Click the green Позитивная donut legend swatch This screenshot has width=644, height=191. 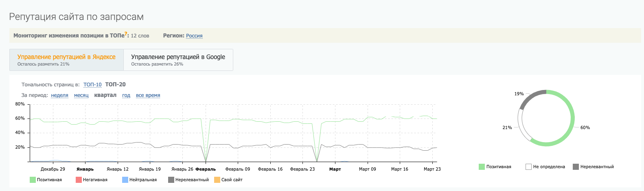tap(482, 167)
